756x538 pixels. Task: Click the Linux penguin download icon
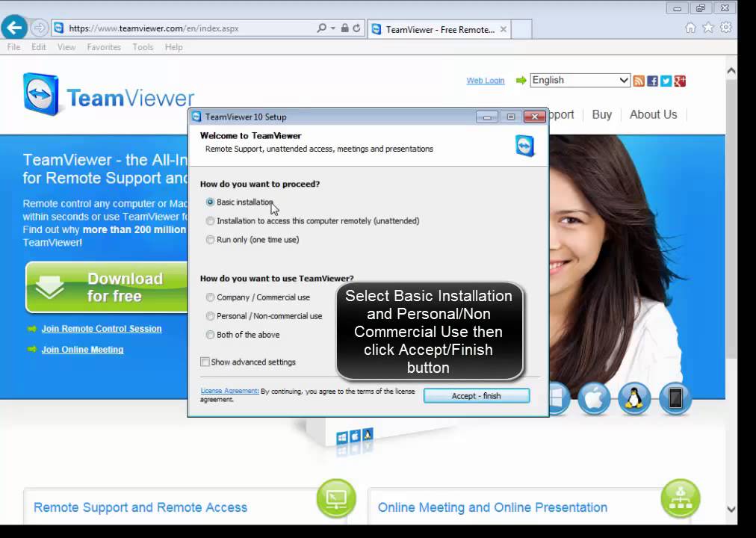click(634, 399)
